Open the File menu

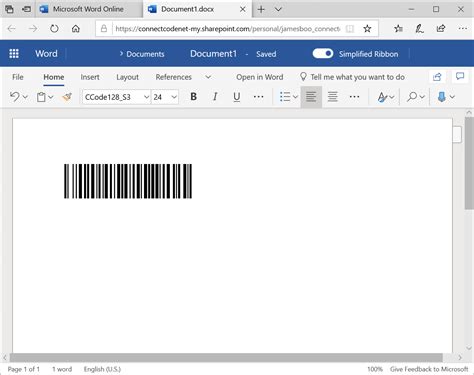coord(18,77)
